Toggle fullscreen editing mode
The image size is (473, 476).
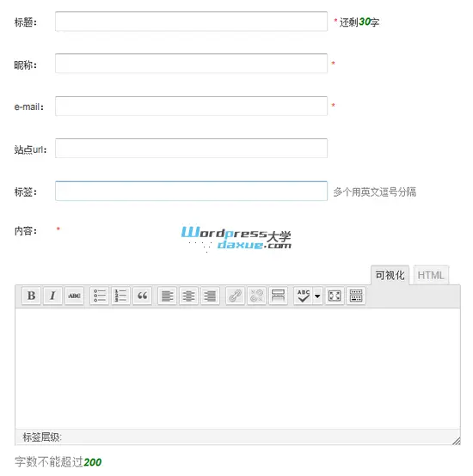tap(335, 296)
